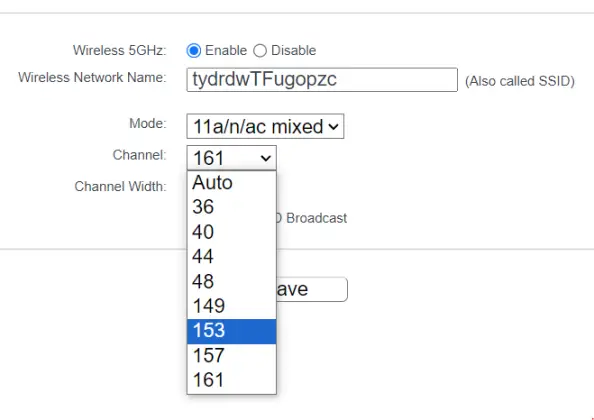
Task: Pick channel 40 in the dropdown list
Action: pyautogui.click(x=231, y=232)
